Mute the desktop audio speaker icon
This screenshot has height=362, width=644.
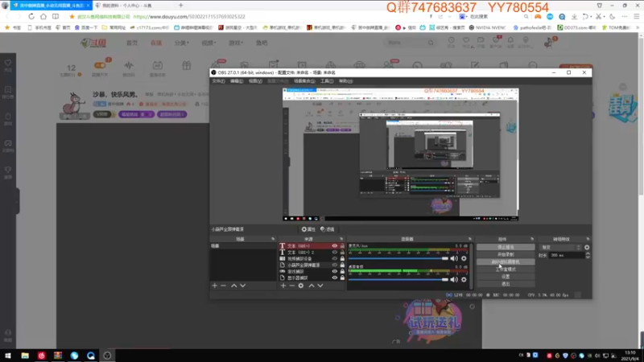tap(454, 279)
